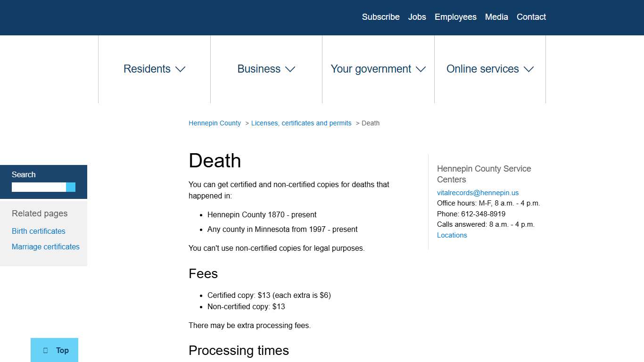Viewport: 644px width, 362px height.
Task: Click the search submit icon in sidebar
Action: (71, 187)
